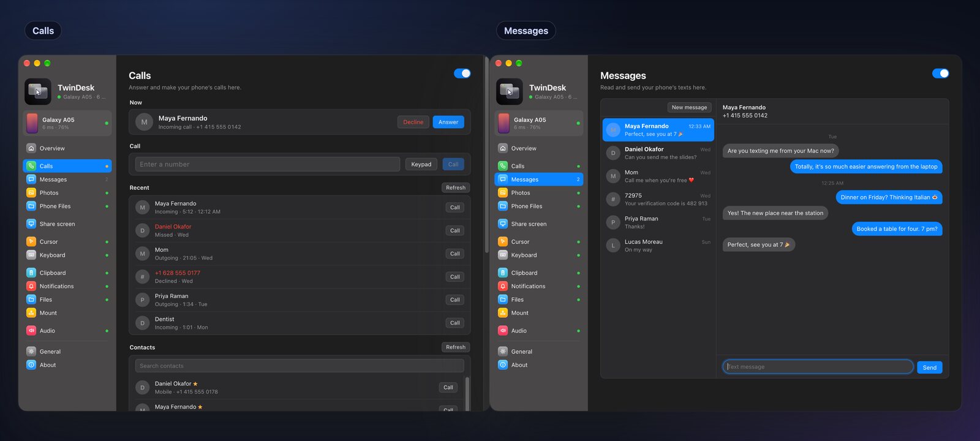Select Messages item in Messages window sidebar
The image size is (980, 441).
539,179
